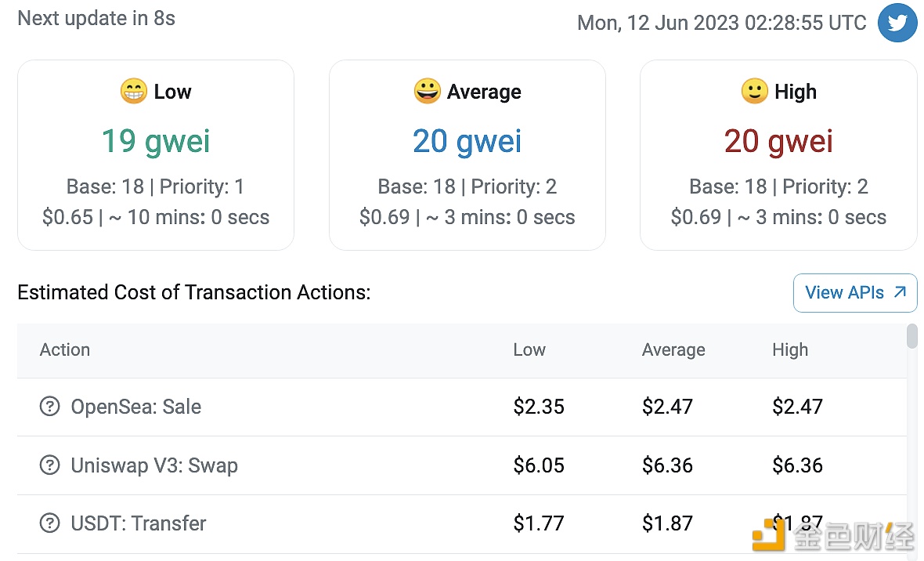Select the red 20 gwei High price
924x561 pixels.
[778, 142]
